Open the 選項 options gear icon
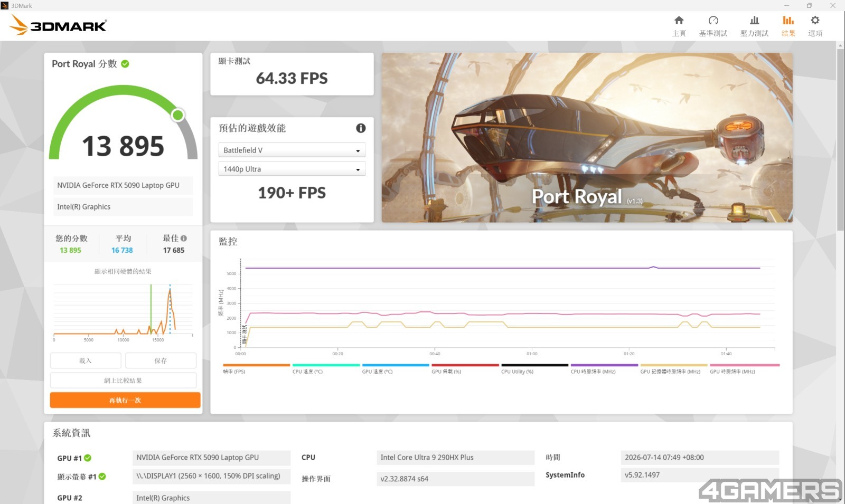Screen dimensions: 845x504 (815, 21)
